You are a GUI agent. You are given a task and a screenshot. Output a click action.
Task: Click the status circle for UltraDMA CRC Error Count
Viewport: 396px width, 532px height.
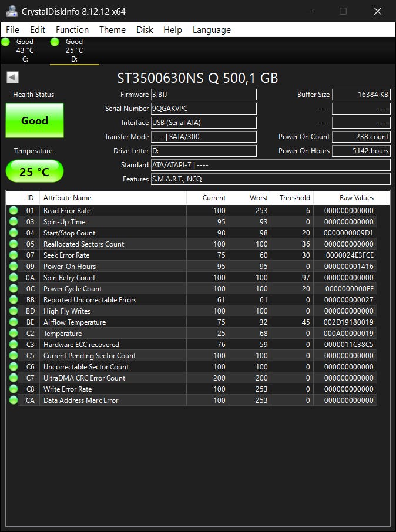(14, 378)
